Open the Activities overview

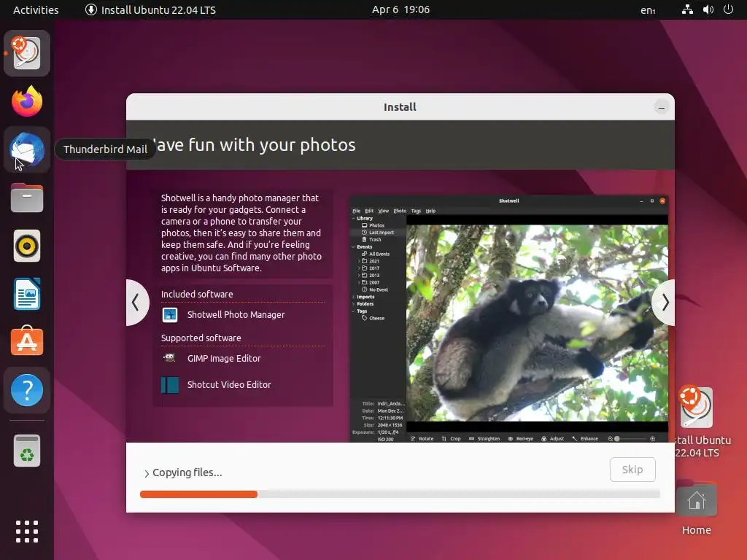point(36,9)
